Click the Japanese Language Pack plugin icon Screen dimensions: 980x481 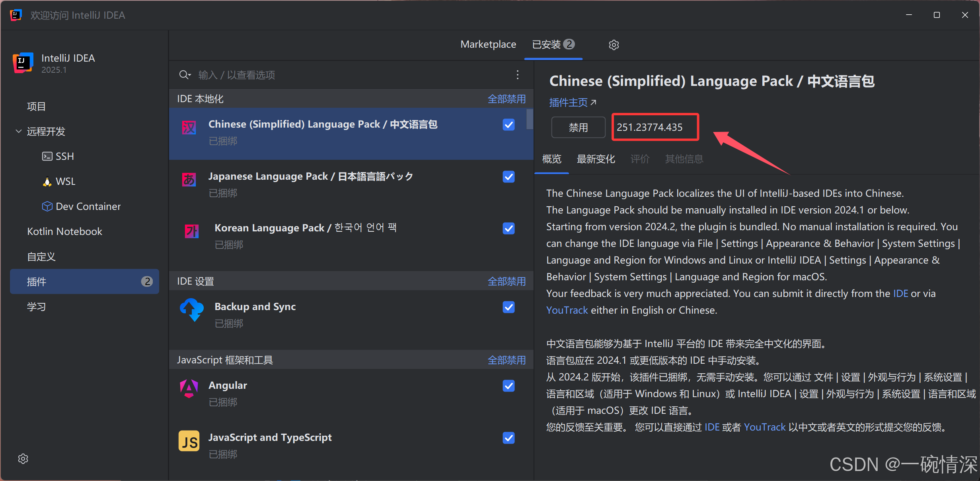click(189, 179)
